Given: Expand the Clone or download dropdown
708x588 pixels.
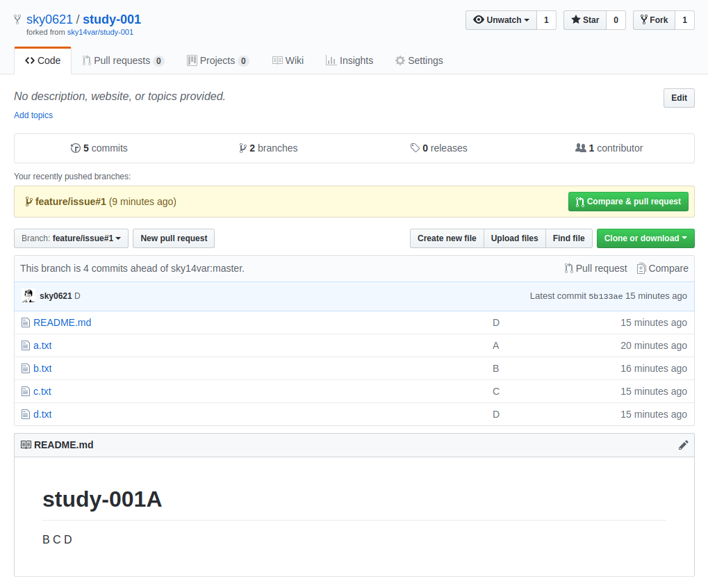Looking at the screenshot, I should 645,238.
